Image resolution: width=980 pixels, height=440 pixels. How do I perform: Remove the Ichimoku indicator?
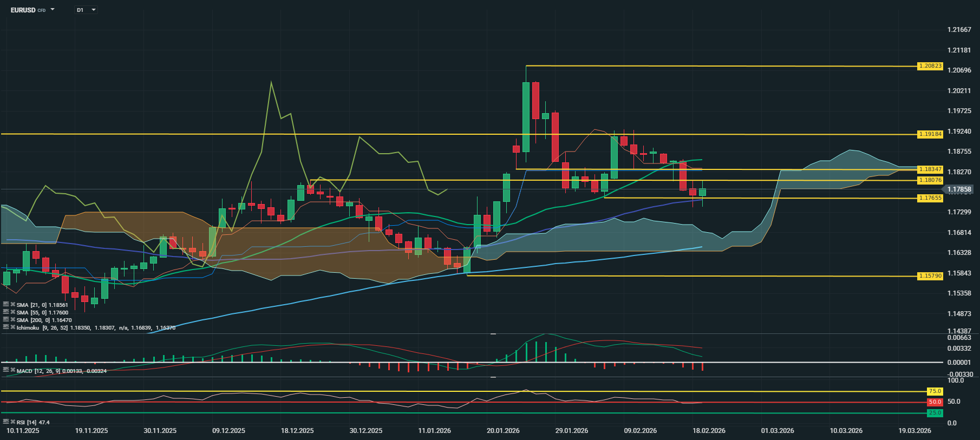point(12,327)
